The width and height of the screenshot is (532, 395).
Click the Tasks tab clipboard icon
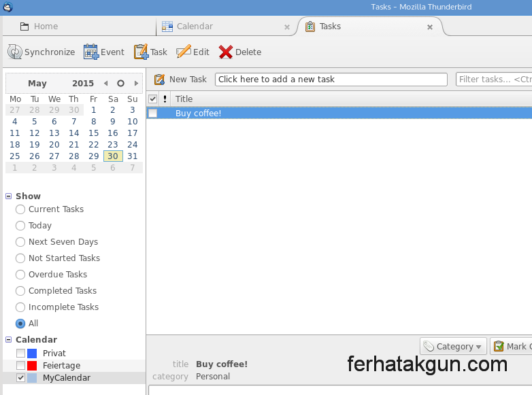click(x=310, y=27)
